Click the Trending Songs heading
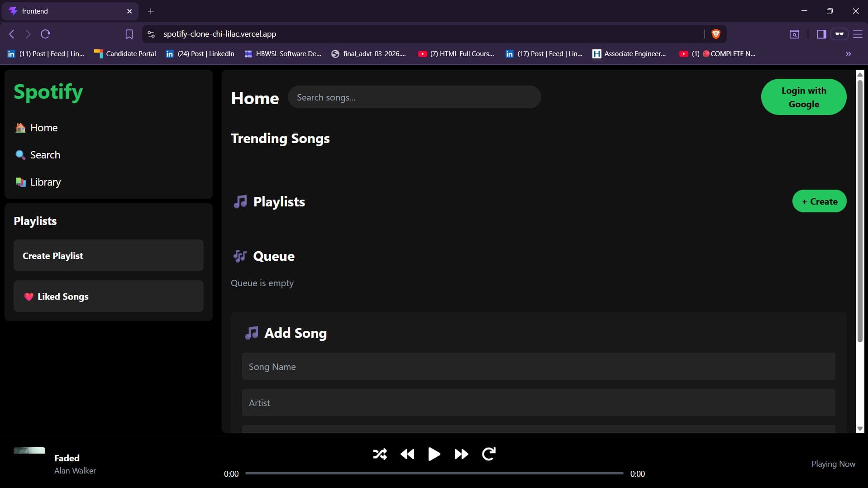 point(280,138)
